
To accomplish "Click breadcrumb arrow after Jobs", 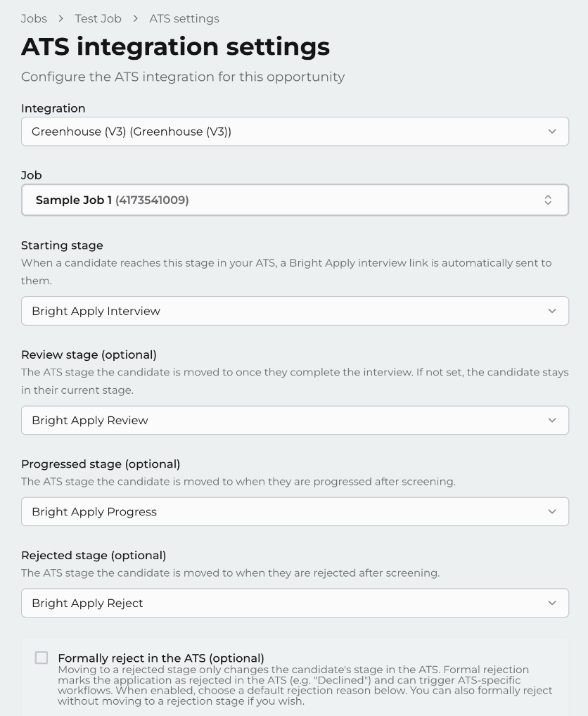I will coord(60,19).
